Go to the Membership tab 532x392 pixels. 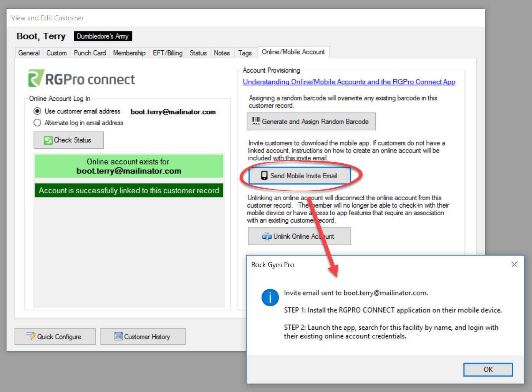[x=129, y=53]
